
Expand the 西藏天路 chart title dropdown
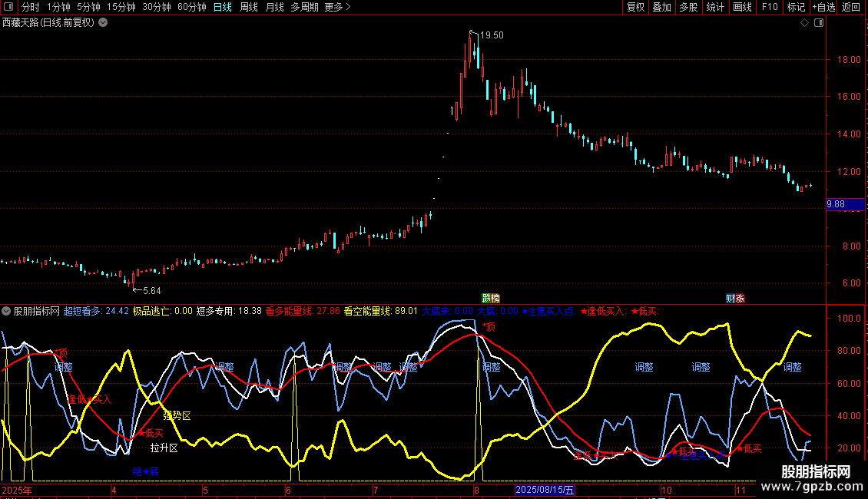click(103, 23)
